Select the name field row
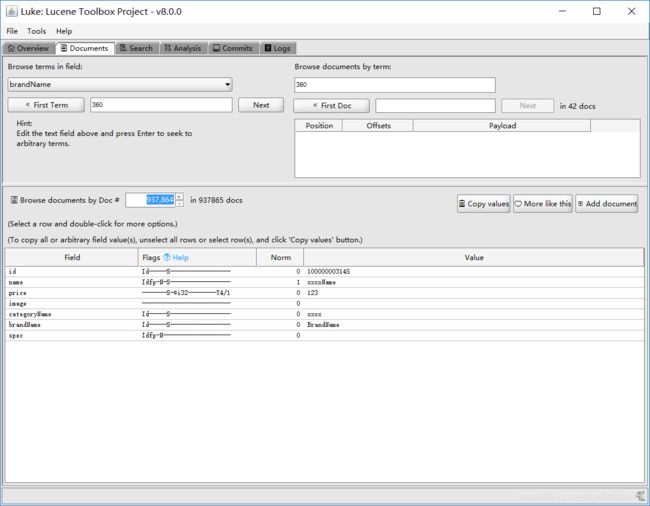Screen dimensions: 650x506 [x=325, y=282]
